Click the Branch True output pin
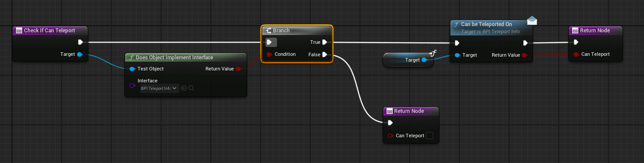Viewport: 644px width, 163px height. 324,43
